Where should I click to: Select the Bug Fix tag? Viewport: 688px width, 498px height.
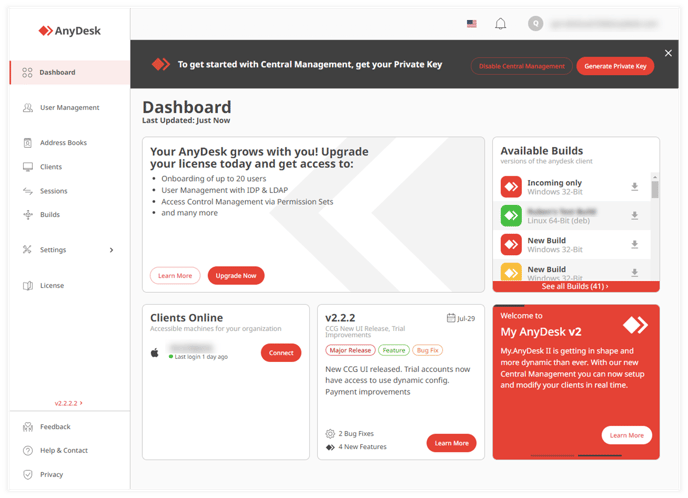pyautogui.click(x=427, y=350)
